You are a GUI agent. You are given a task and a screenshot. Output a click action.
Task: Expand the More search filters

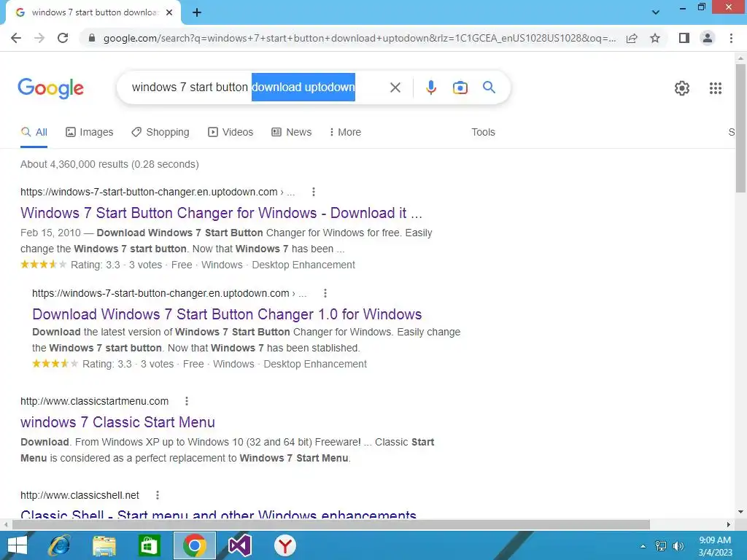(345, 132)
